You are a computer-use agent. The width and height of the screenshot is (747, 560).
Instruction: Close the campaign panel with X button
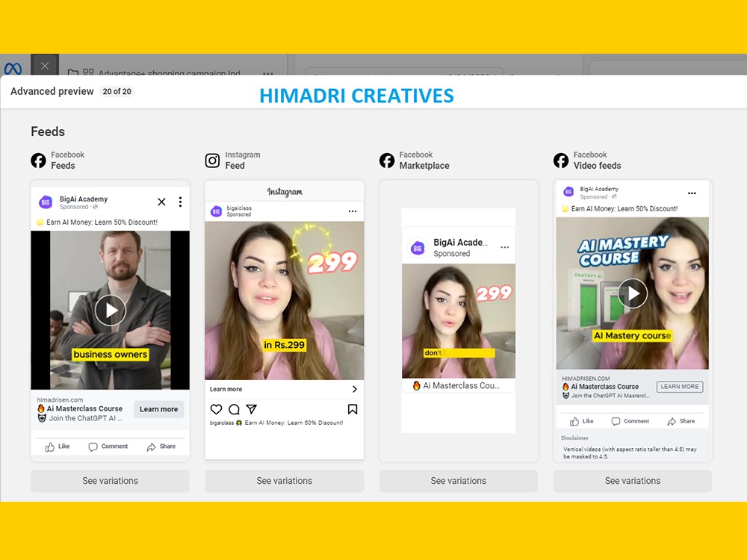45,66
